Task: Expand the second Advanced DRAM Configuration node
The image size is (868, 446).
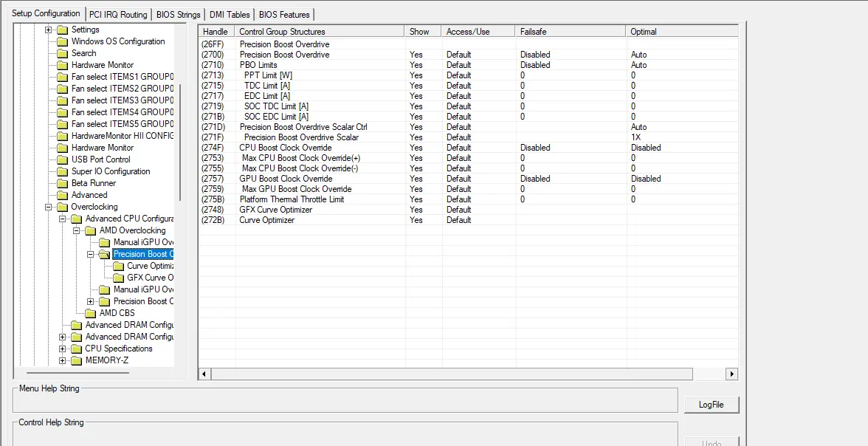Action: [x=62, y=337]
